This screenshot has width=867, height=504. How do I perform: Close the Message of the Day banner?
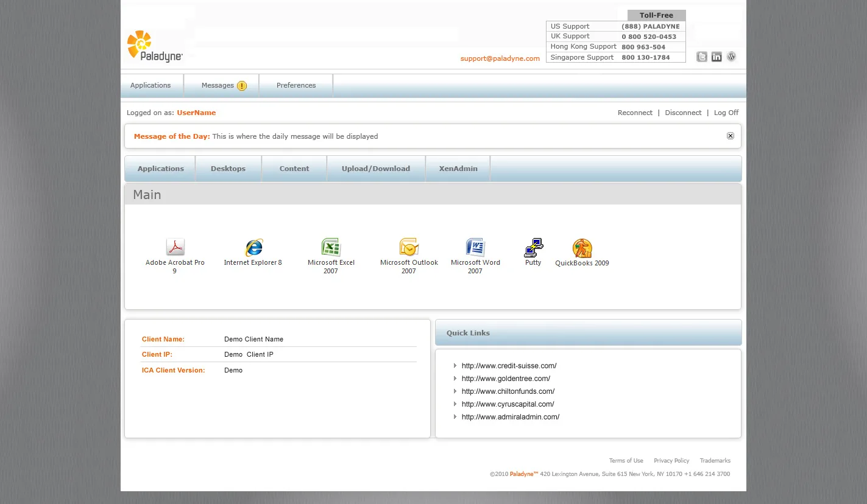point(731,136)
